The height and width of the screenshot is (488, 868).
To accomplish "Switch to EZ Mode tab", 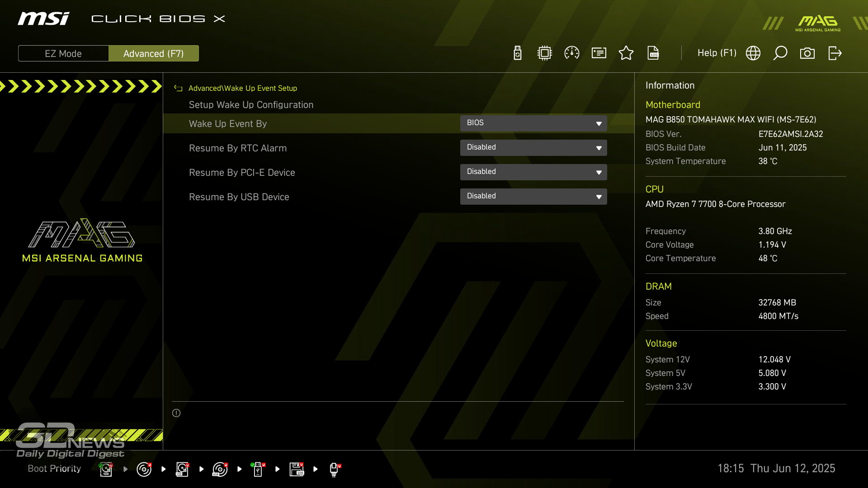I will (63, 53).
